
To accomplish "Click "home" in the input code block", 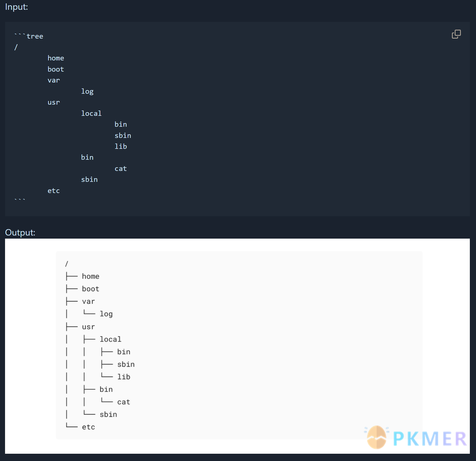I will (56, 58).
